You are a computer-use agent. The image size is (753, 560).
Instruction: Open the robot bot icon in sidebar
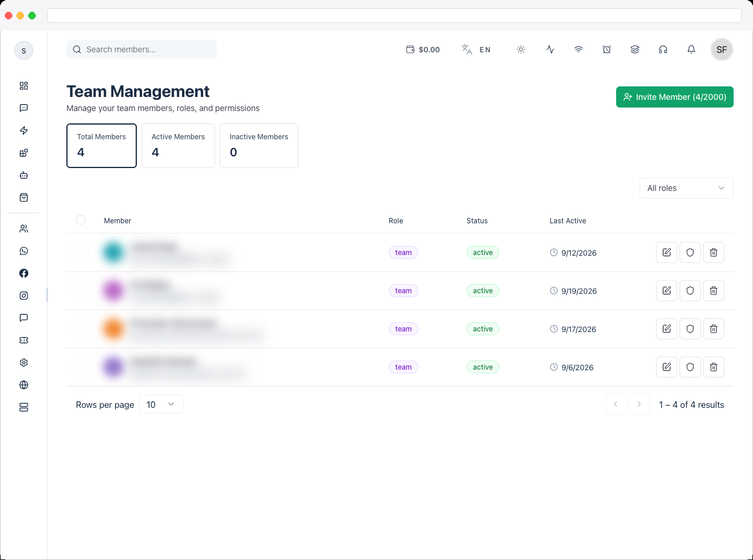pos(23,175)
